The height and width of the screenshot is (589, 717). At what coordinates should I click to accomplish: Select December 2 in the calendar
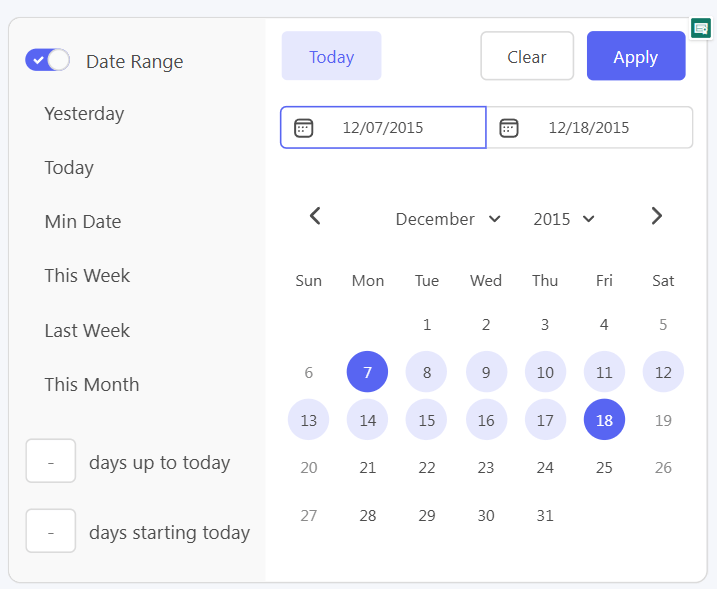[486, 325]
